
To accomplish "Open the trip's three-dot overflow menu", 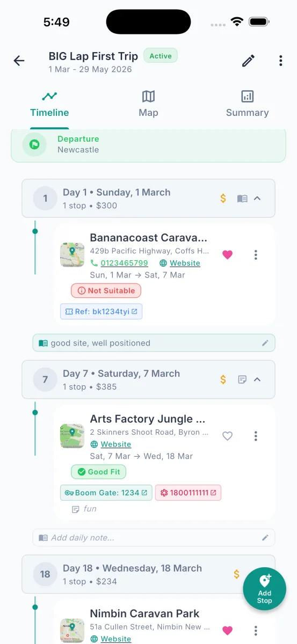I will [x=280, y=61].
